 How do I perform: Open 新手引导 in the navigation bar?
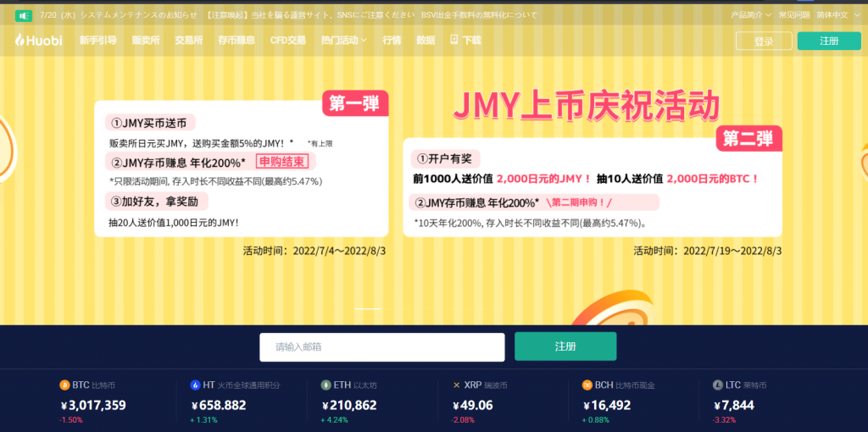click(x=98, y=40)
